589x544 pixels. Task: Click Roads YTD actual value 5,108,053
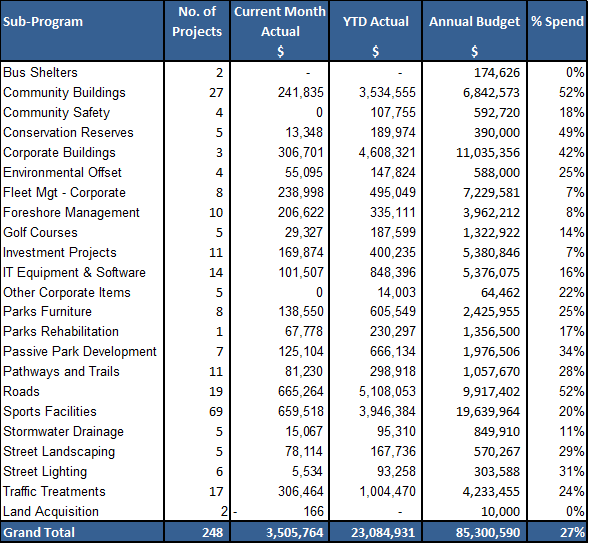click(387, 391)
